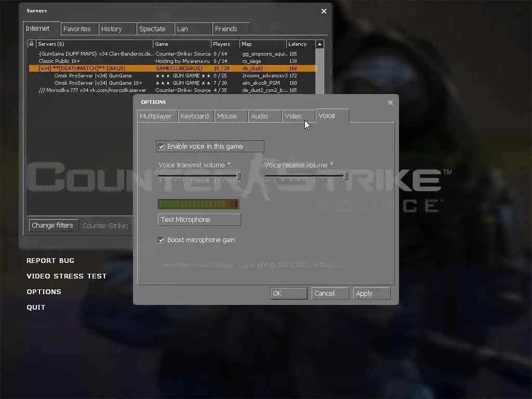Adjust the Voice transmit volume slider handle
Image resolution: width=532 pixels, height=399 pixels.
[x=239, y=176]
